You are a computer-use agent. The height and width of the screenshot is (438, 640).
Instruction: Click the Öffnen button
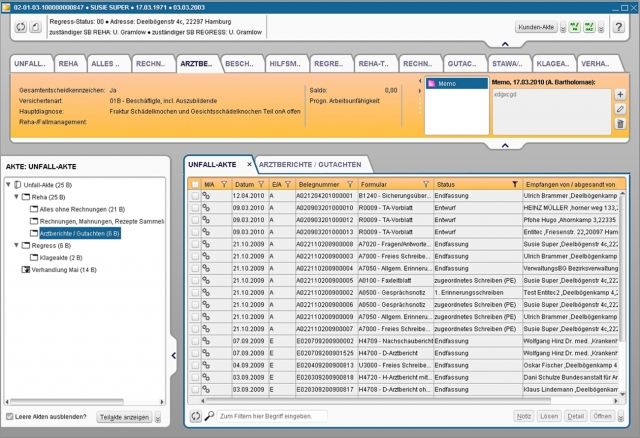[602, 416]
